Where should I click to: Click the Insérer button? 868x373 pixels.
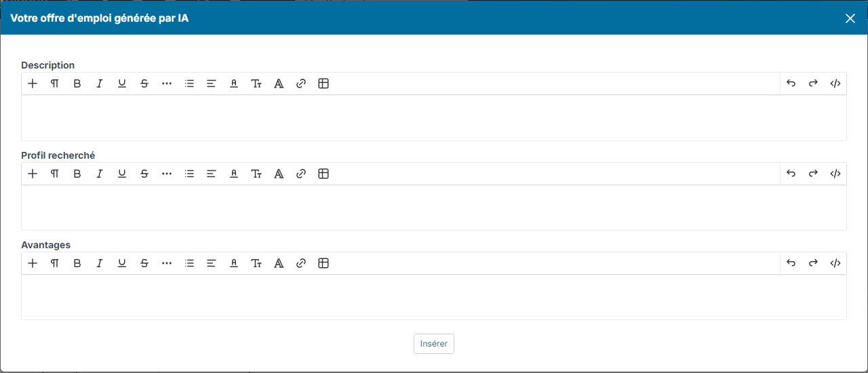434,344
